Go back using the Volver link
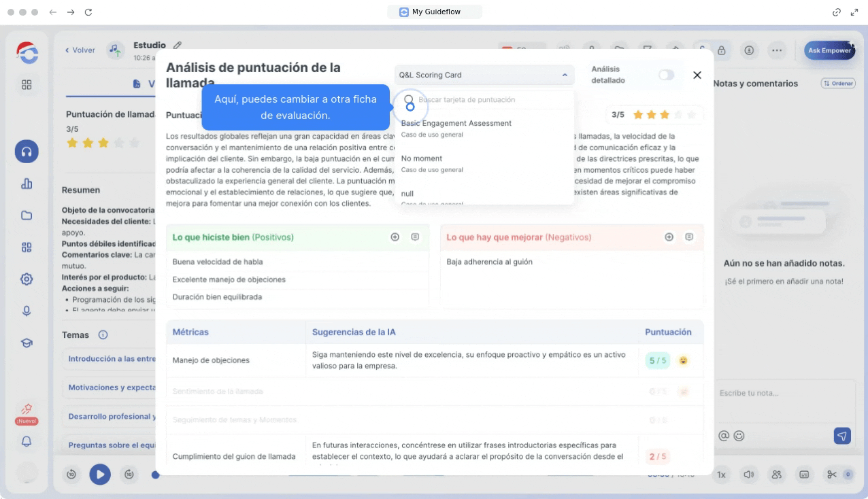The width and height of the screenshot is (868, 499). click(x=80, y=50)
